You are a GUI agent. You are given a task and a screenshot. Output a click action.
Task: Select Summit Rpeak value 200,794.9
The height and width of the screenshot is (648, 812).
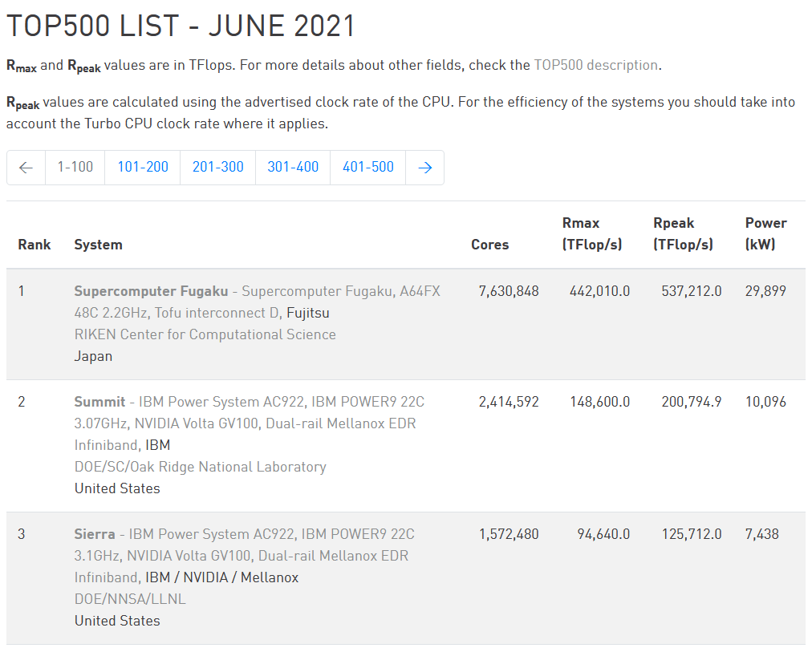tap(692, 402)
